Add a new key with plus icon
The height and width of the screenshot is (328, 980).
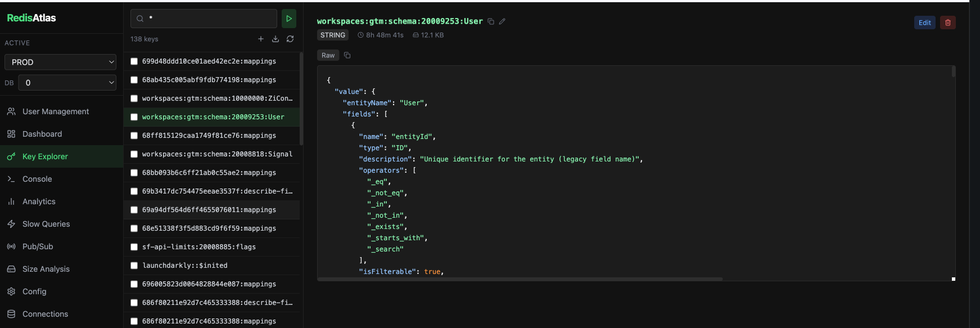(x=261, y=39)
